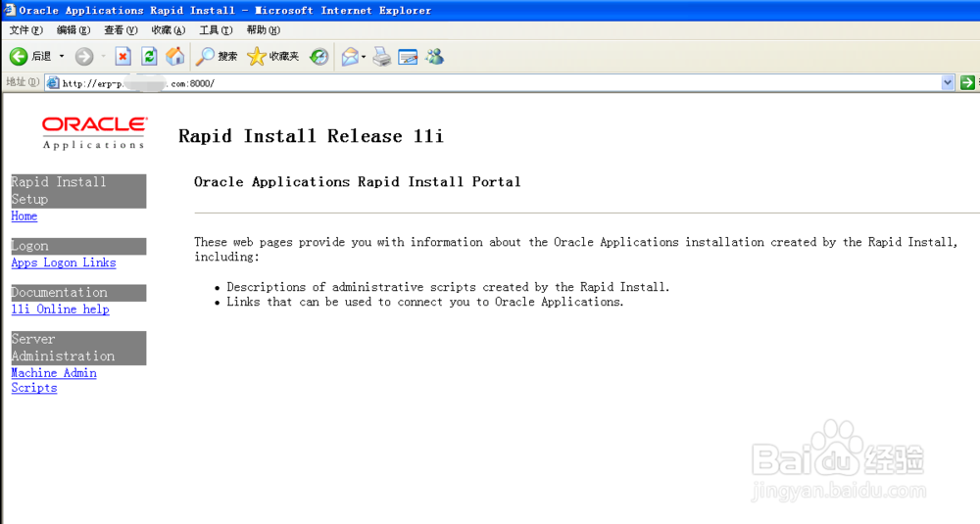Screen dimensions: 980x524
Task: Open the 查看(V) menu
Action: 121,30
